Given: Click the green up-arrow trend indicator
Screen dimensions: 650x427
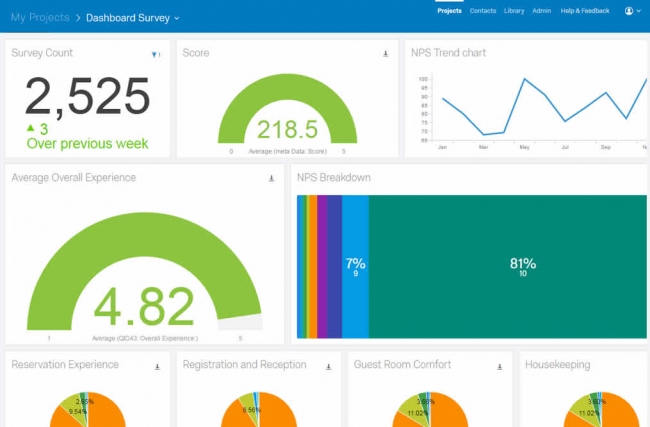Looking at the screenshot, I should point(31,127).
